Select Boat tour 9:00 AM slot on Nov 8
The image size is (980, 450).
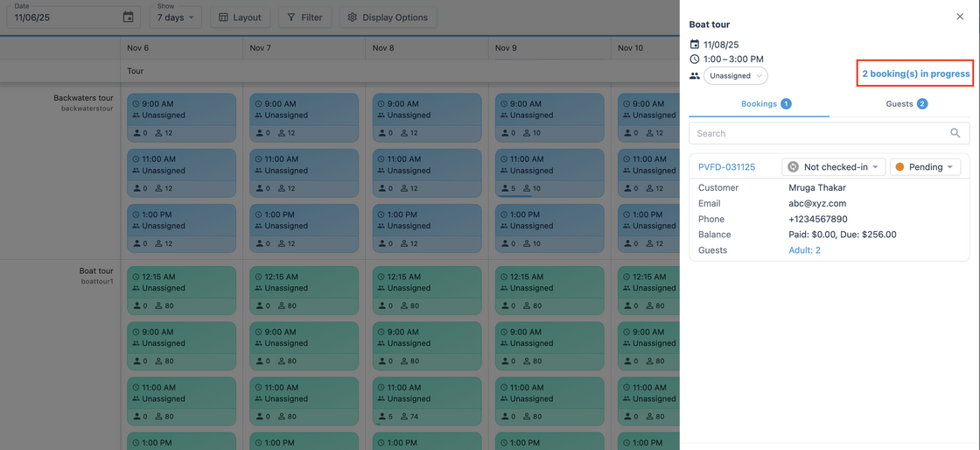(x=427, y=346)
